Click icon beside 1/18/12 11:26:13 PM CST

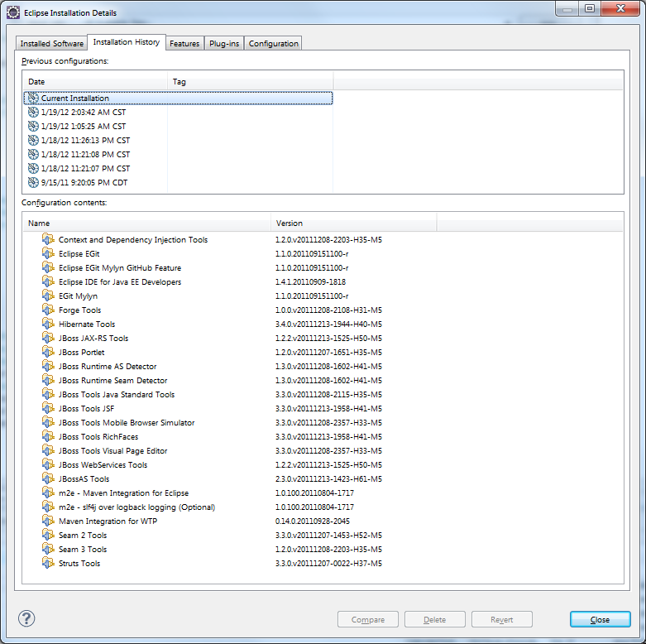(33, 140)
